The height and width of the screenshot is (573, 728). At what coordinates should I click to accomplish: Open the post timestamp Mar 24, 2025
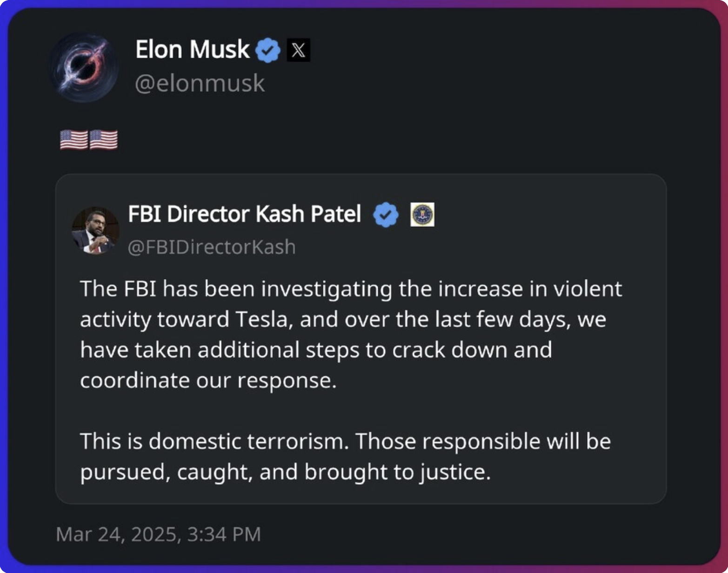158,534
